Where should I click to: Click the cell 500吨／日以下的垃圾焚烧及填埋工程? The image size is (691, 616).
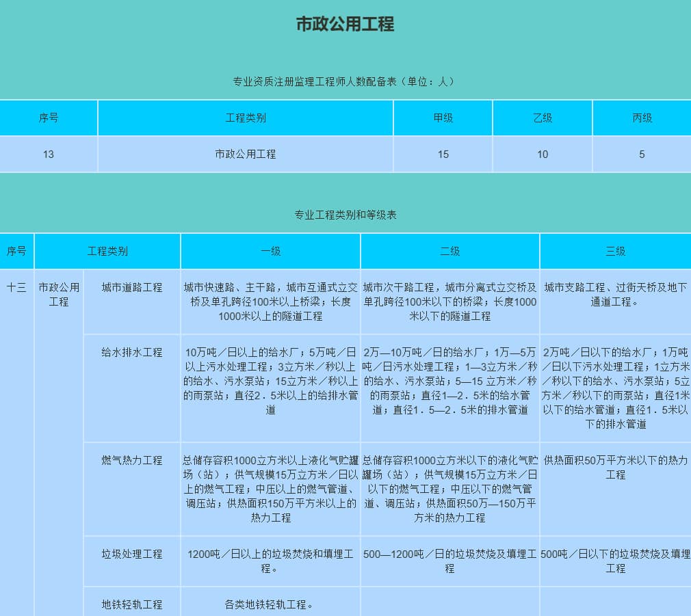pos(616,561)
